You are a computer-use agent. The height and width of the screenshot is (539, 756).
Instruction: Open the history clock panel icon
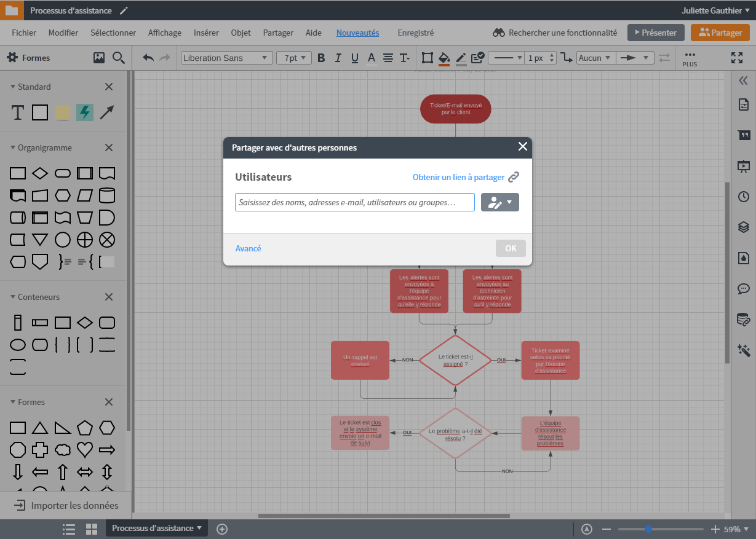tap(743, 197)
